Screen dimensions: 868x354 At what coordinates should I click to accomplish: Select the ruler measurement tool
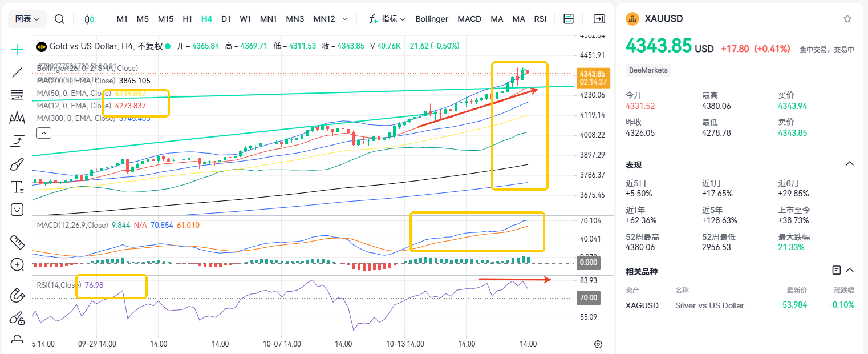tap(17, 242)
